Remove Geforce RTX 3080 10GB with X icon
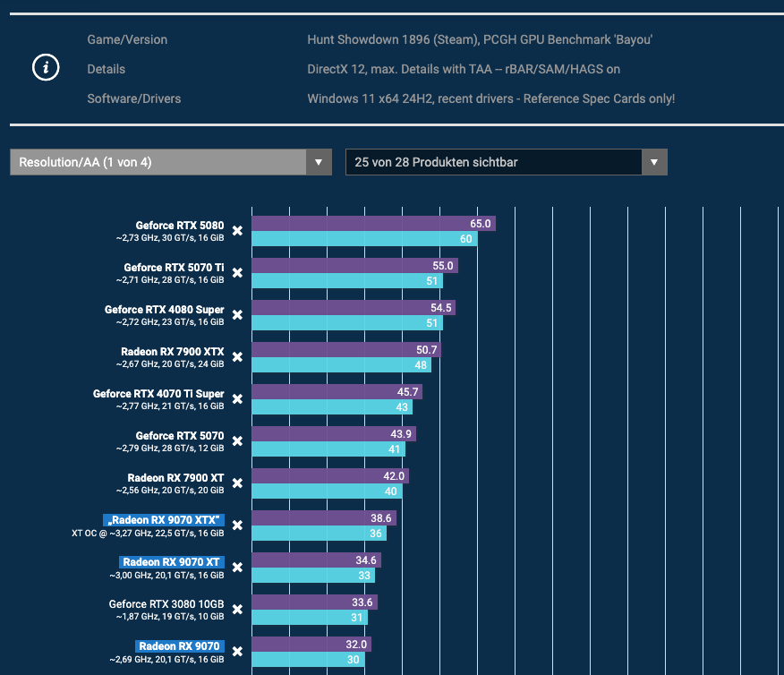 (237, 609)
